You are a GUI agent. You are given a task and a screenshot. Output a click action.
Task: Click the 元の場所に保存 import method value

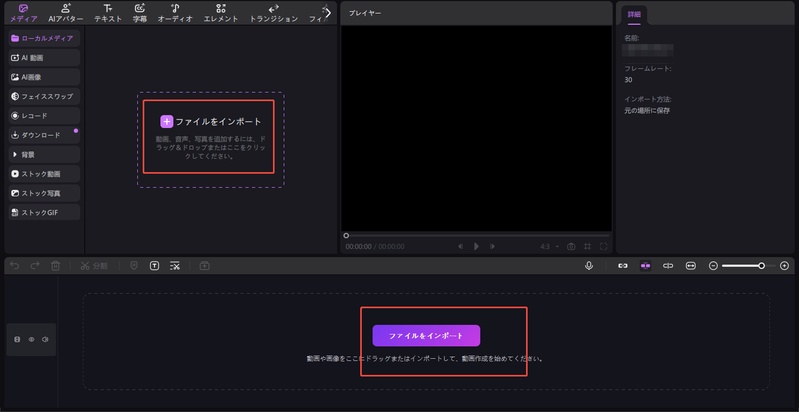(x=647, y=111)
